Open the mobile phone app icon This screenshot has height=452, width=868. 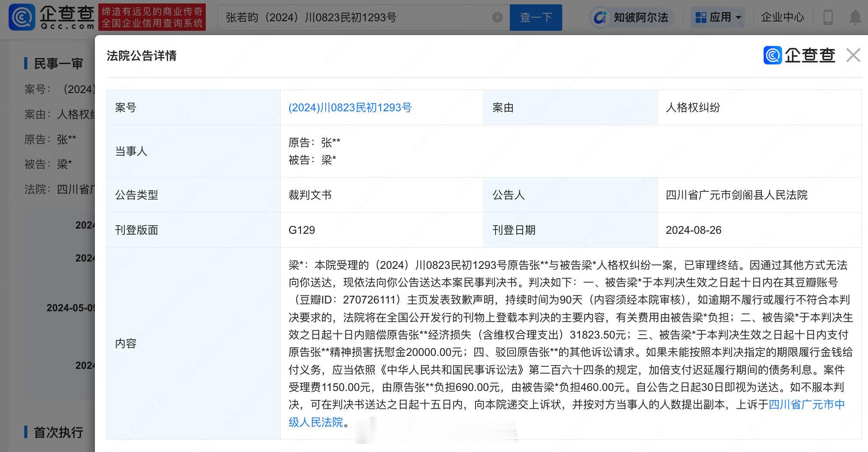click(828, 17)
